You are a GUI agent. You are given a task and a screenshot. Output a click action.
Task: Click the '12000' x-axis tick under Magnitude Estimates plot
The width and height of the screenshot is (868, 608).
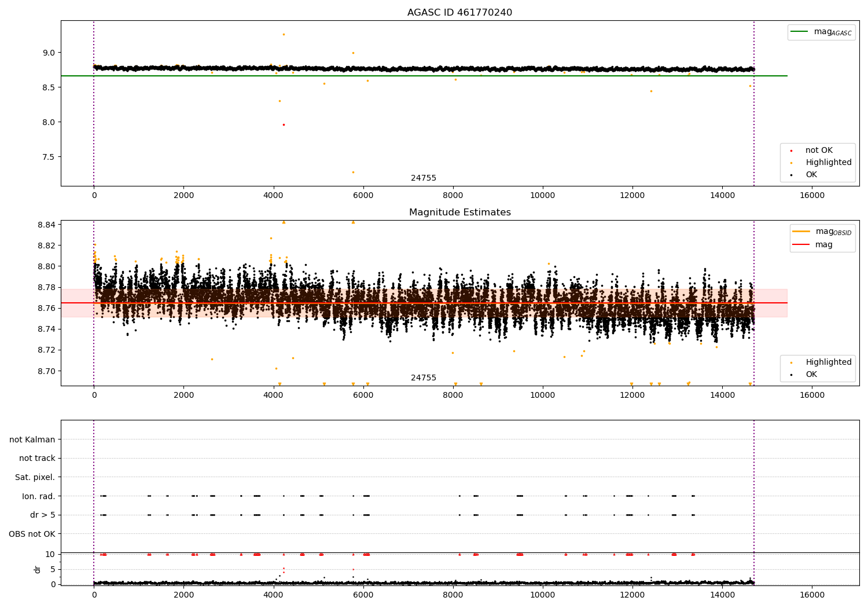pyautogui.click(x=632, y=395)
